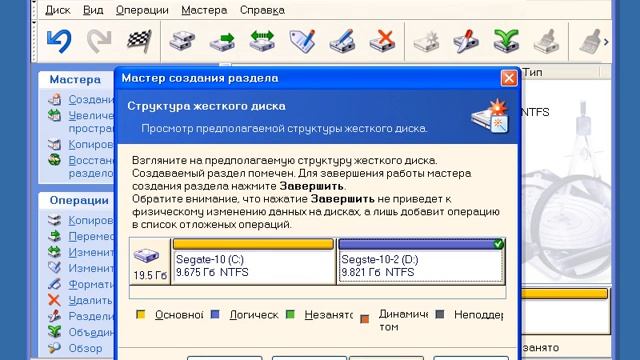Image resolution: width=640 pixels, height=360 pixels.
Task: Open the Справка menu
Action: 262,10
